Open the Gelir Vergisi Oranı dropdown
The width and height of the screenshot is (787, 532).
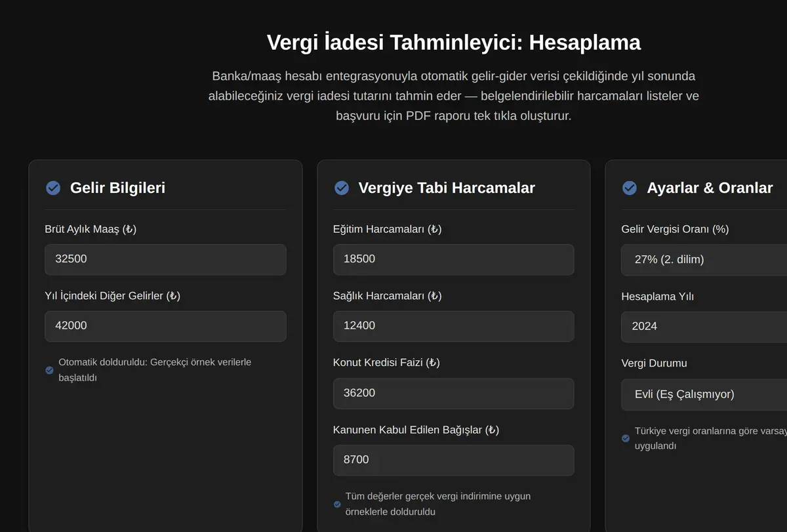pos(704,260)
